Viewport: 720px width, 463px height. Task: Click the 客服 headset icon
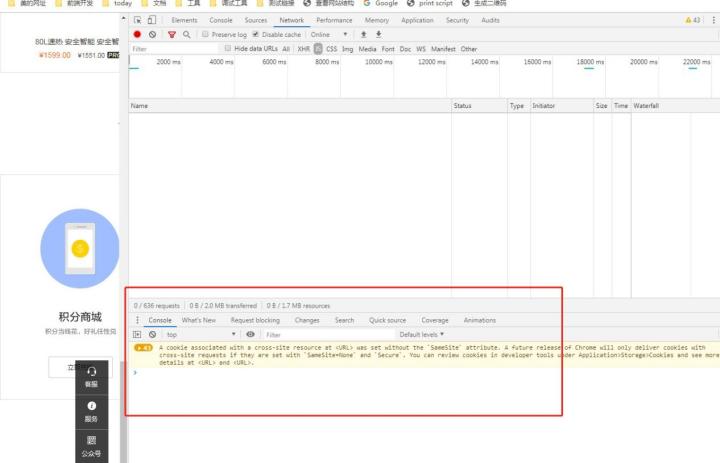91,371
